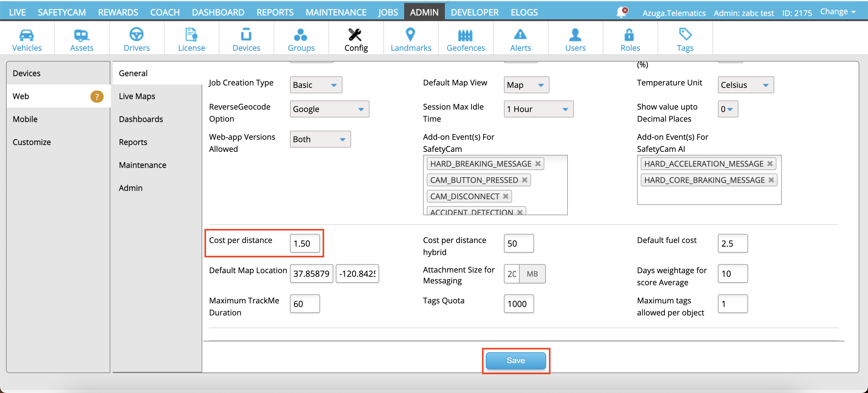Image resolution: width=868 pixels, height=393 pixels.
Task: Open the Alerts warning triangle icon
Action: [520, 34]
